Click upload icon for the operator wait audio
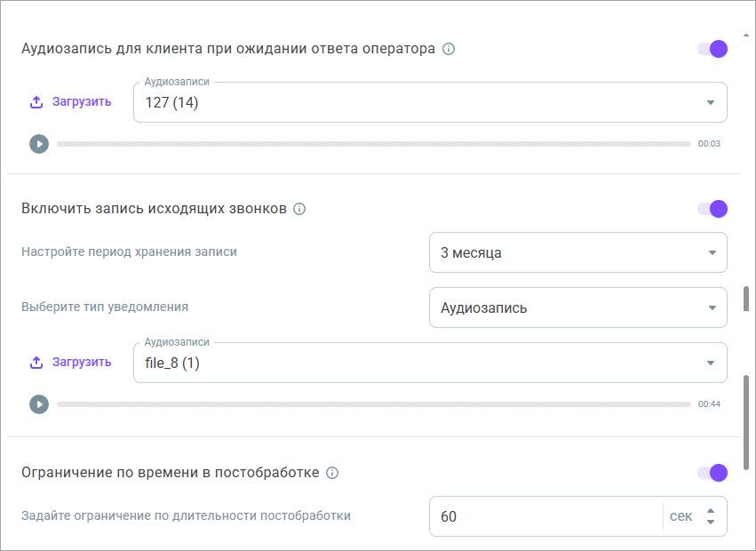 pyautogui.click(x=36, y=102)
